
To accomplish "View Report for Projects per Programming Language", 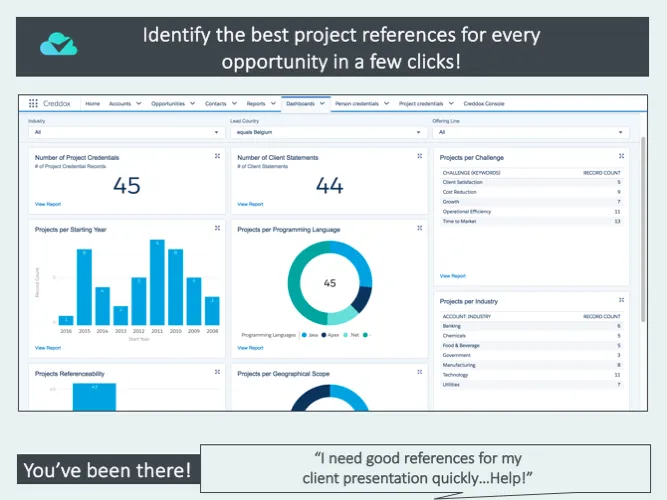I will click(250, 348).
